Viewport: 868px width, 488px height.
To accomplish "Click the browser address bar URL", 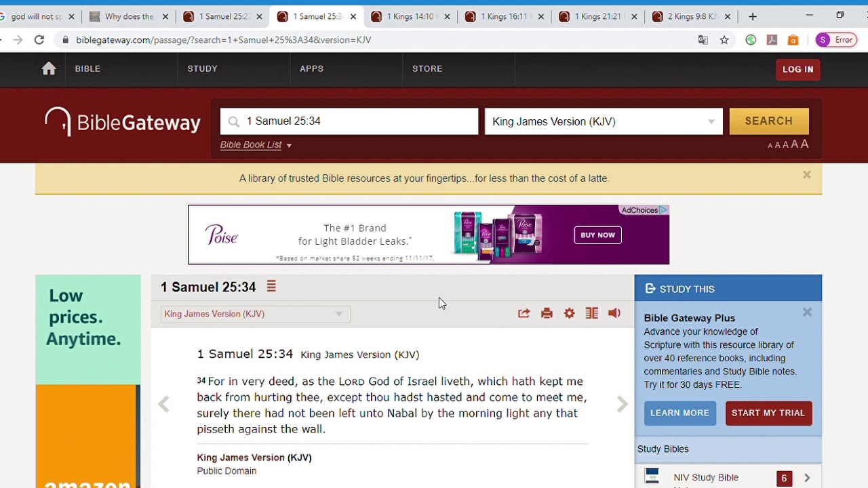I will (224, 40).
